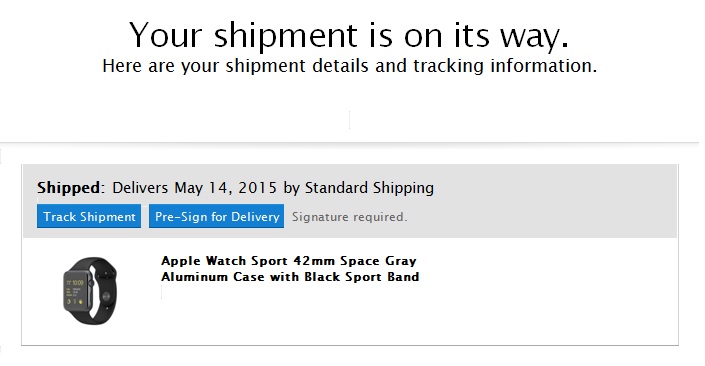This screenshot has width=705, height=366.
Task: Click the Apple Watch Sport 42mm title line
Action: (x=289, y=261)
